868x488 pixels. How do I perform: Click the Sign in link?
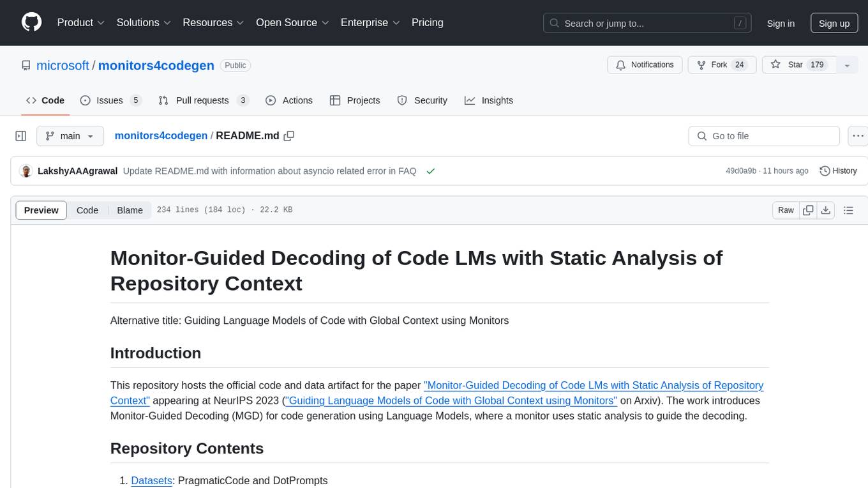[x=781, y=23]
